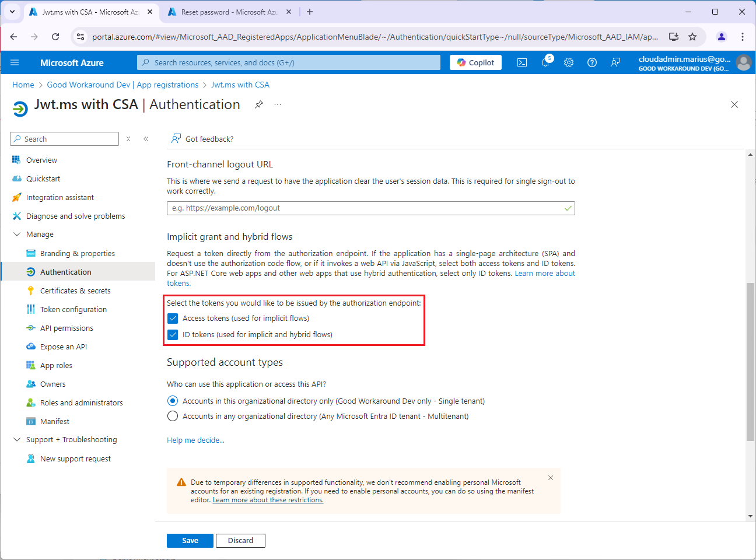This screenshot has width=756, height=560.
Task: Open the feedback icon in header
Action: [x=615, y=62]
